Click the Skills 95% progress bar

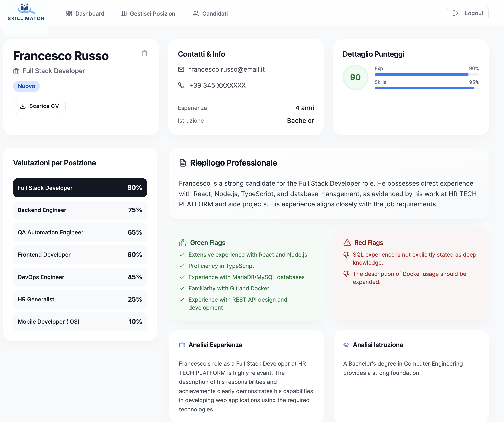point(426,88)
